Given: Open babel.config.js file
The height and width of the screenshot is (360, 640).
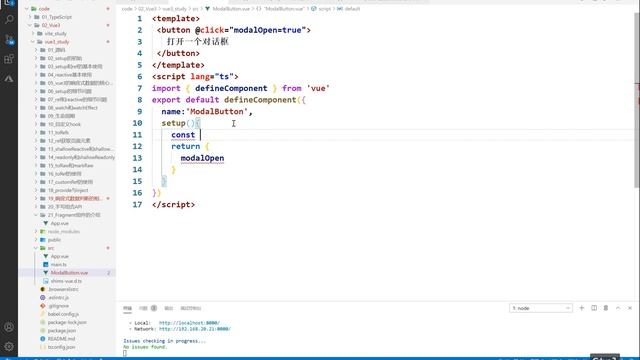Looking at the screenshot, I should (x=63, y=314).
